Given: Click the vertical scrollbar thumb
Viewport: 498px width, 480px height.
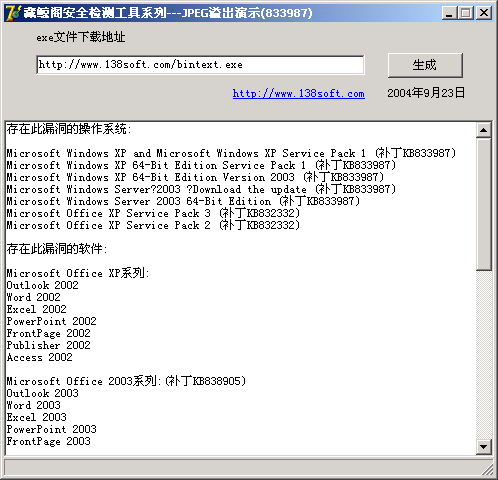Looking at the screenshot, I should pyautogui.click(x=484, y=204).
